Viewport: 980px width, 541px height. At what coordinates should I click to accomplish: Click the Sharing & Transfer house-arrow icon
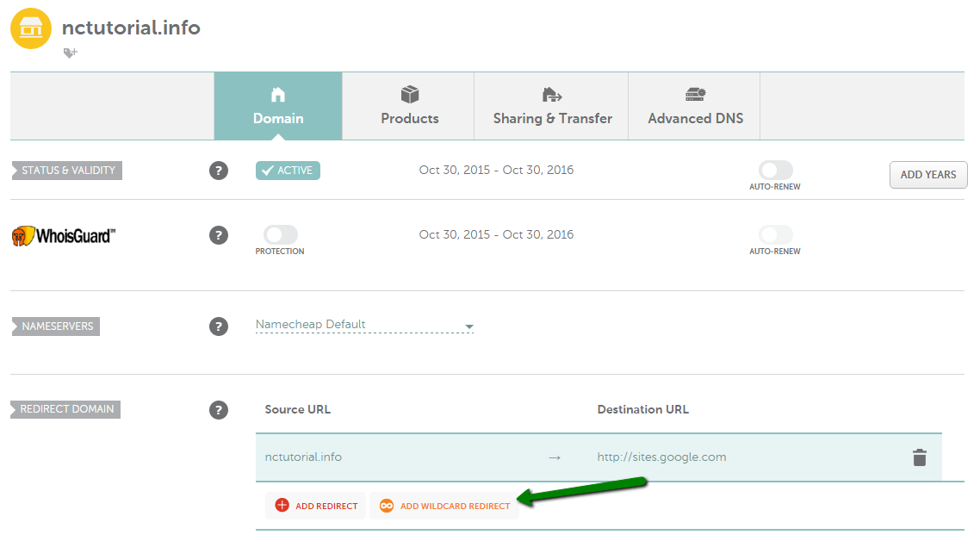pos(552,95)
